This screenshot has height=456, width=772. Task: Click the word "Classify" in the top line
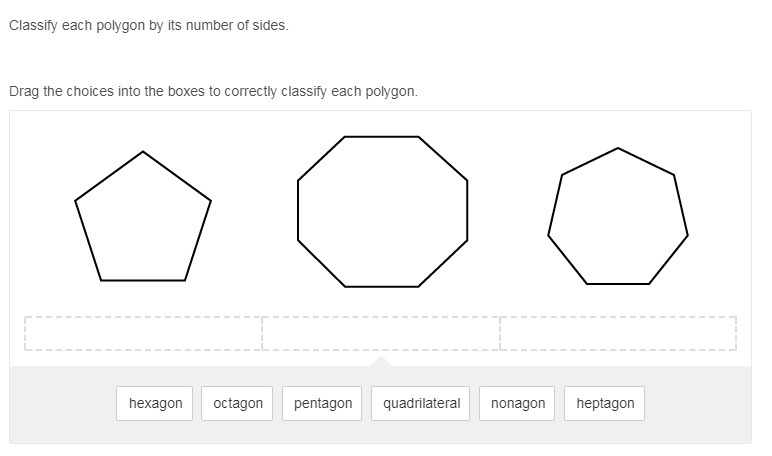point(32,25)
